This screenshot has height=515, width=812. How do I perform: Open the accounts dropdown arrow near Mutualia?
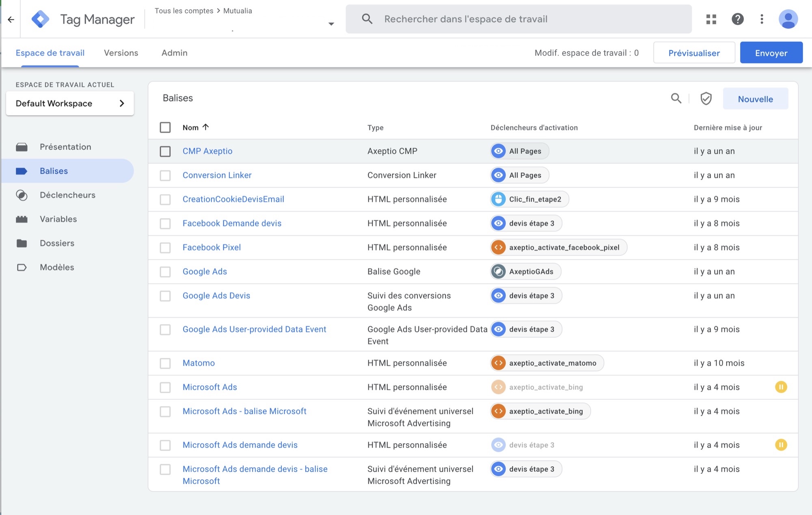point(331,24)
